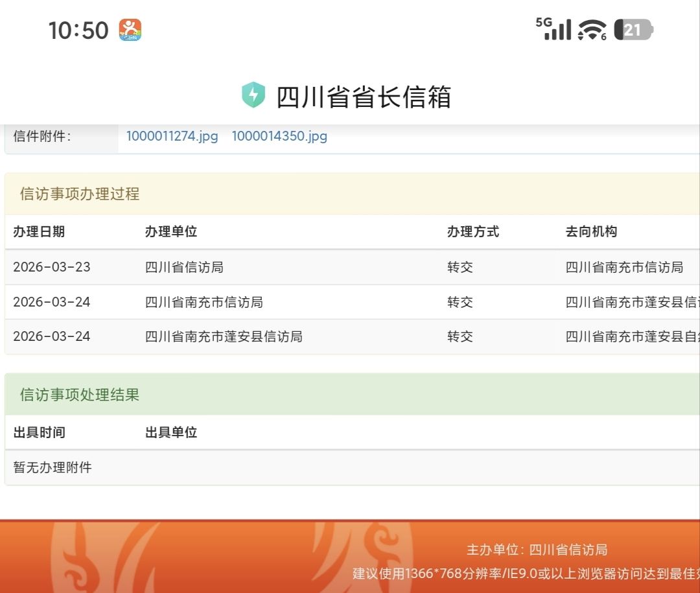Tap the 10:50 clock in status bar

[x=78, y=30]
